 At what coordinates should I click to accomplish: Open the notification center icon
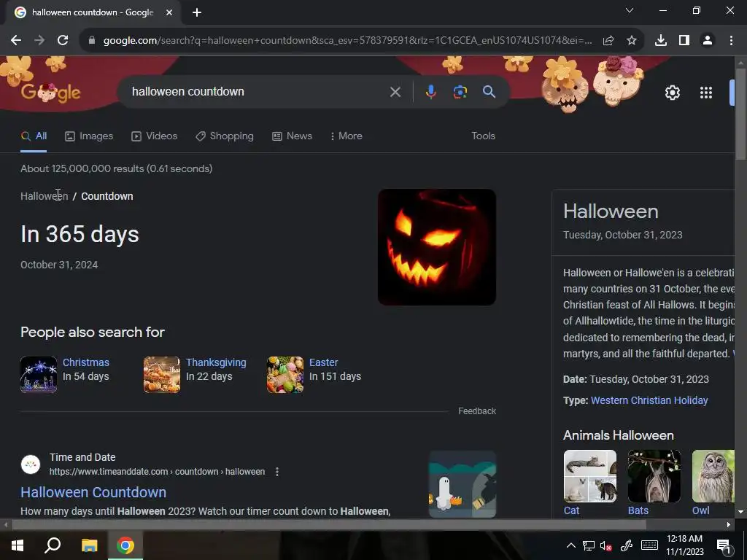click(x=724, y=545)
